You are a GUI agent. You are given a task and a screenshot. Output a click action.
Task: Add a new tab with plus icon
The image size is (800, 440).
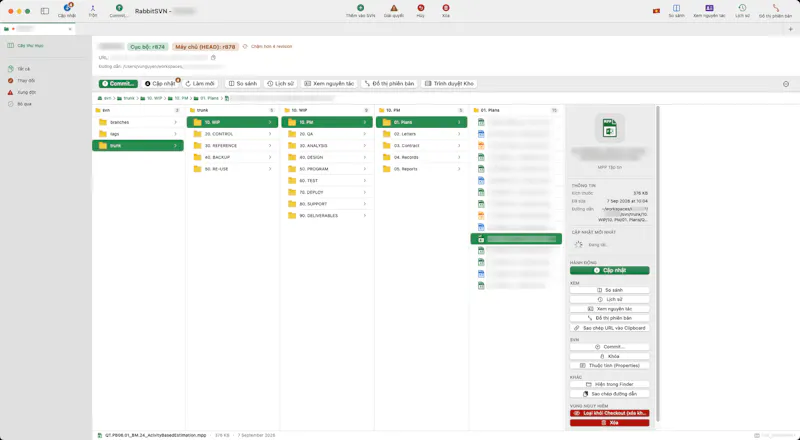point(791,29)
